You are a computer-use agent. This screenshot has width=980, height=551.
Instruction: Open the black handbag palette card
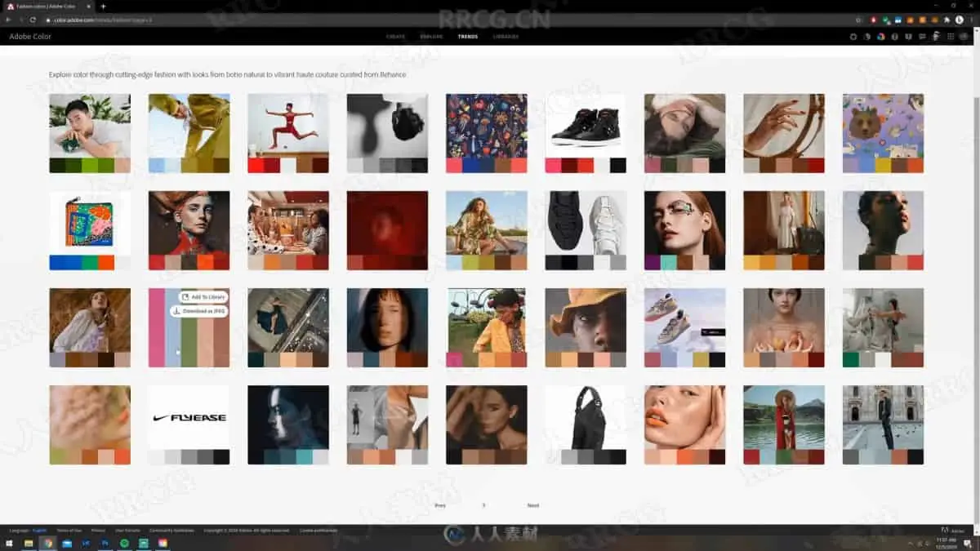click(x=586, y=424)
